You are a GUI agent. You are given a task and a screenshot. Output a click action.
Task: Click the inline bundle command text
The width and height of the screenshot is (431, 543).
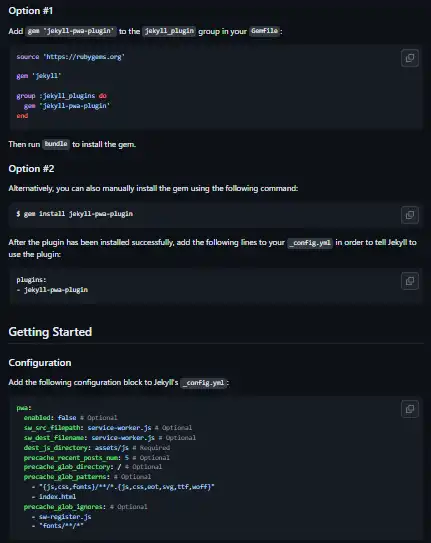click(56, 144)
